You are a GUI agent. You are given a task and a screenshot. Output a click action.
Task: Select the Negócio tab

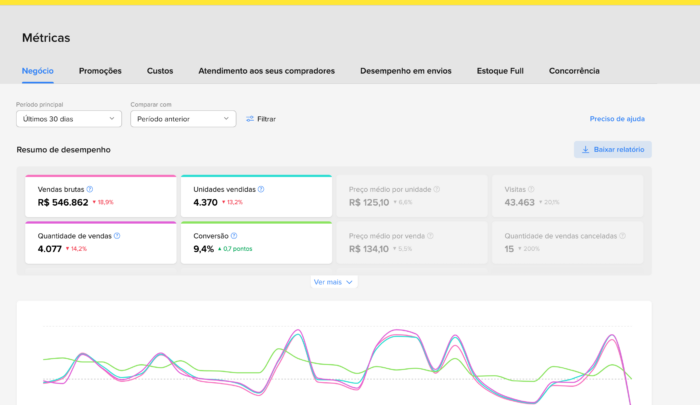click(38, 71)
